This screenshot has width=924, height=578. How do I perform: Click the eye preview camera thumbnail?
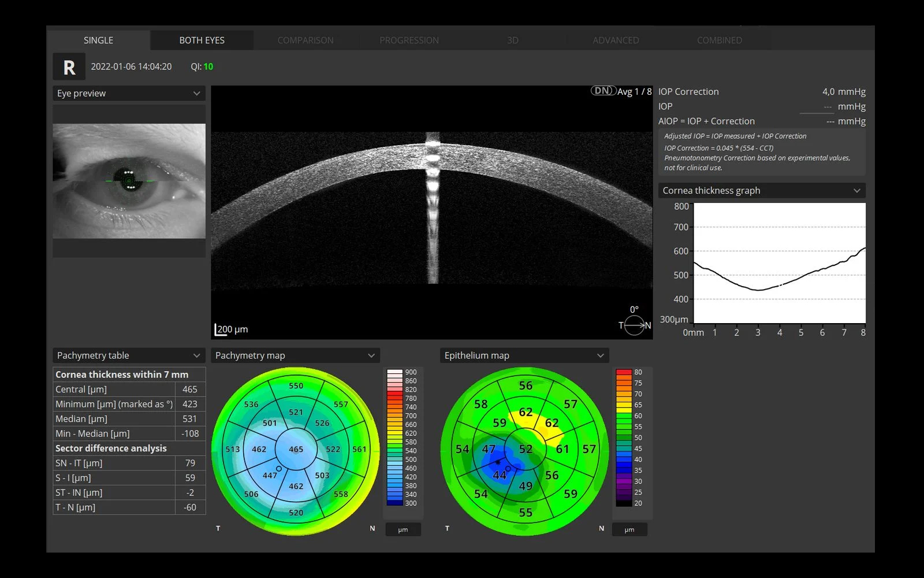point(129,181)
